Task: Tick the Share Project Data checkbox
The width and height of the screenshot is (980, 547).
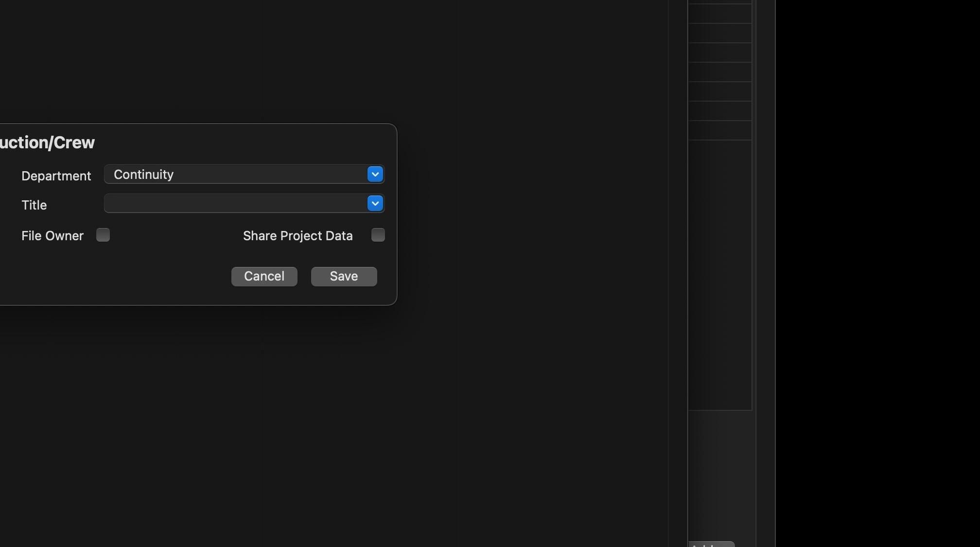Action: (x=378, y=235)
